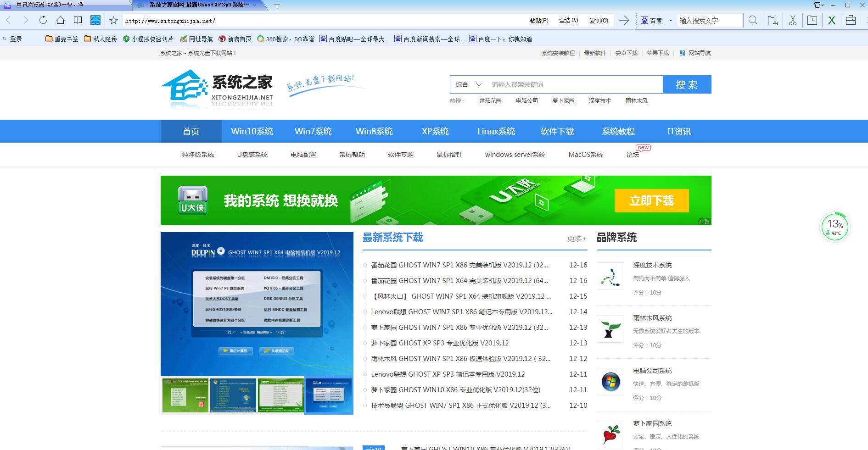
Task: Click the 深度技术系统 brand logo
Action: click(x=610, y=276)
